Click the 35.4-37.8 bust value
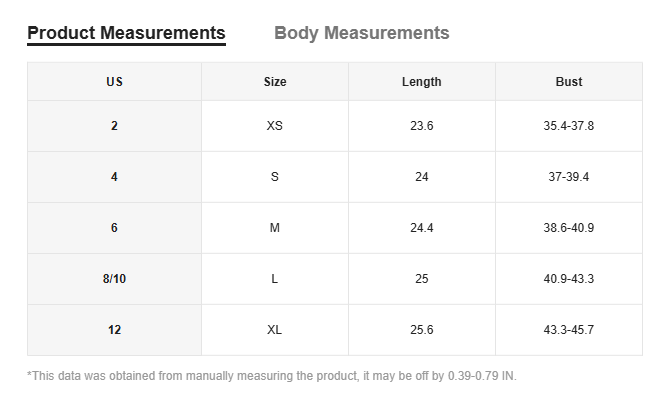 point(569,126)
